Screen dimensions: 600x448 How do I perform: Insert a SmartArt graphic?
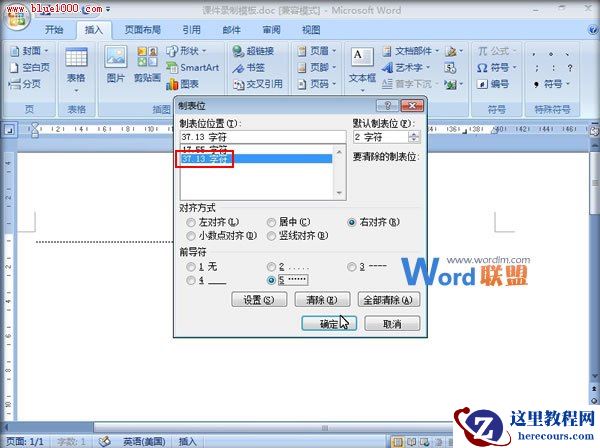[x=193, y=67]
